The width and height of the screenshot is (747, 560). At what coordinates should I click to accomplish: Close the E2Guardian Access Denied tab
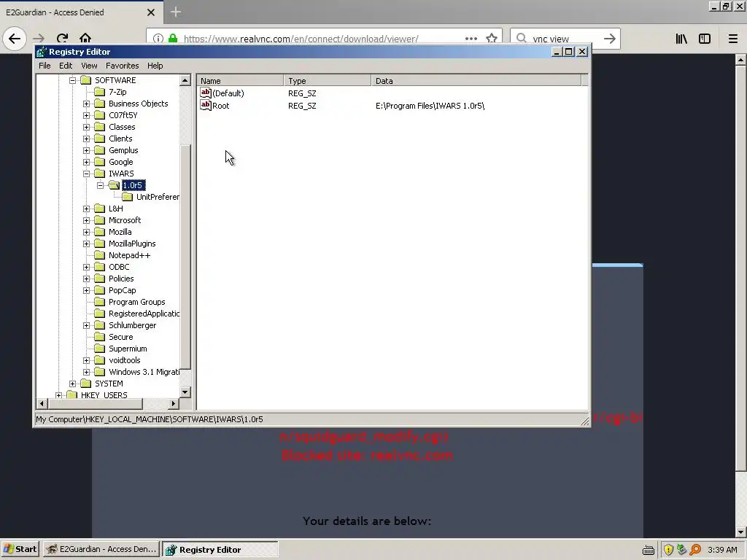pos(150,12)
